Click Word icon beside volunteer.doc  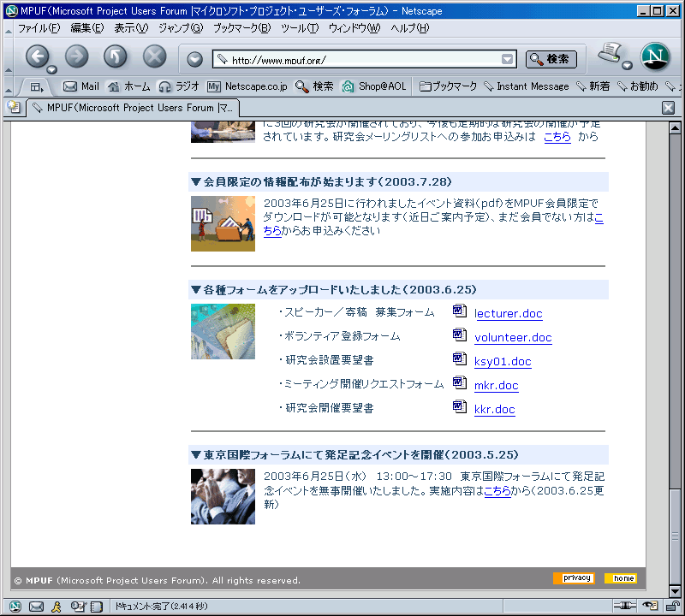point(459,335)
